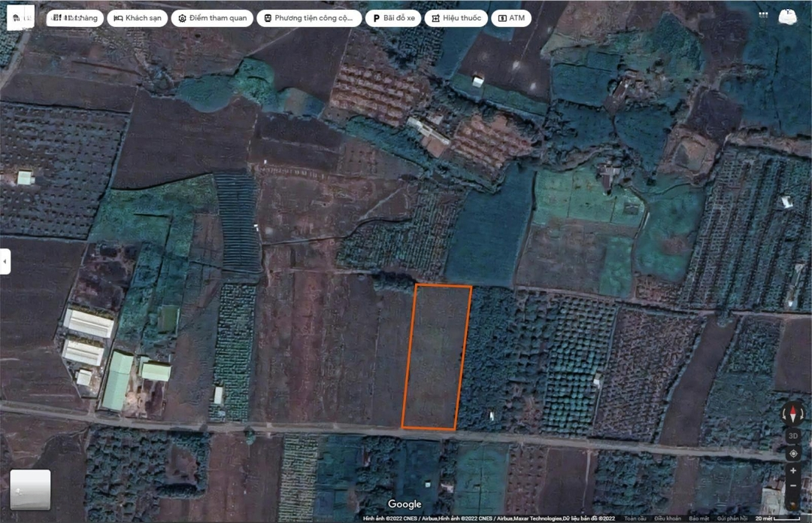This screenshot has height=523, width=812.
Task: Open the Bảo mật link
Action: 699,518
